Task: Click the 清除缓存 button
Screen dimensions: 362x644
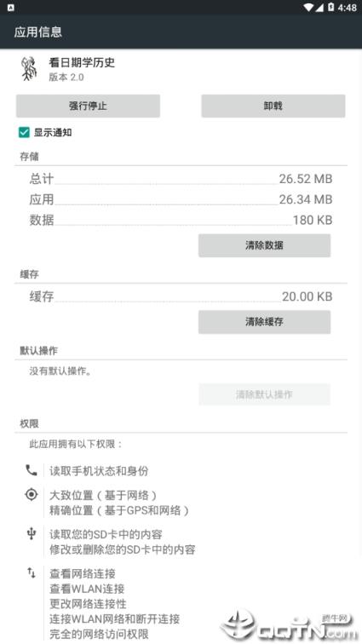Action: tap(264, 322)
